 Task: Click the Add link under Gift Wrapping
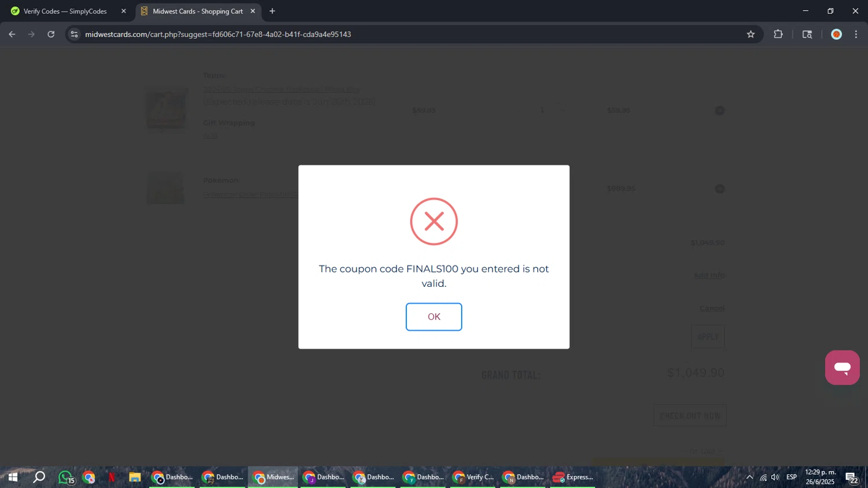[210, 135]
